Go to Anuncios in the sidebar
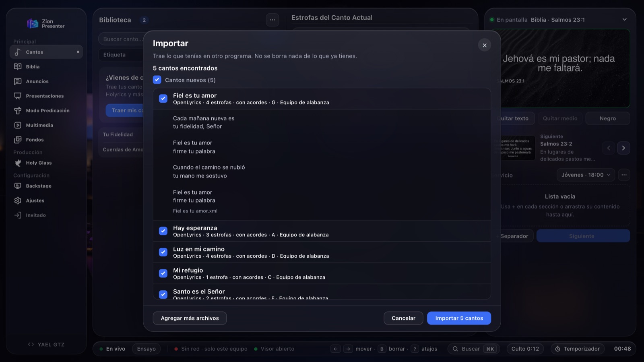Image resolution: width=644 pixels, height=362 pixels. (x=46, y=81)
